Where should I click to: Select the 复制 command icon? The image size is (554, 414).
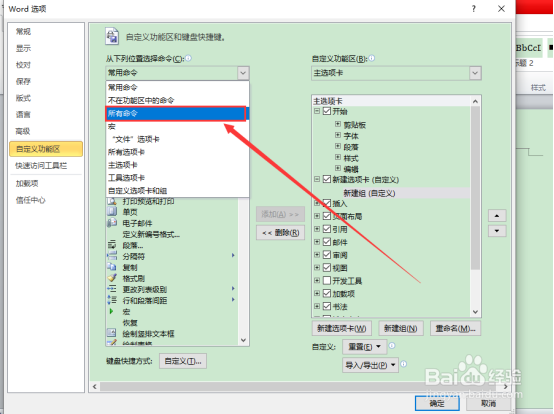[x=112, y=267]
